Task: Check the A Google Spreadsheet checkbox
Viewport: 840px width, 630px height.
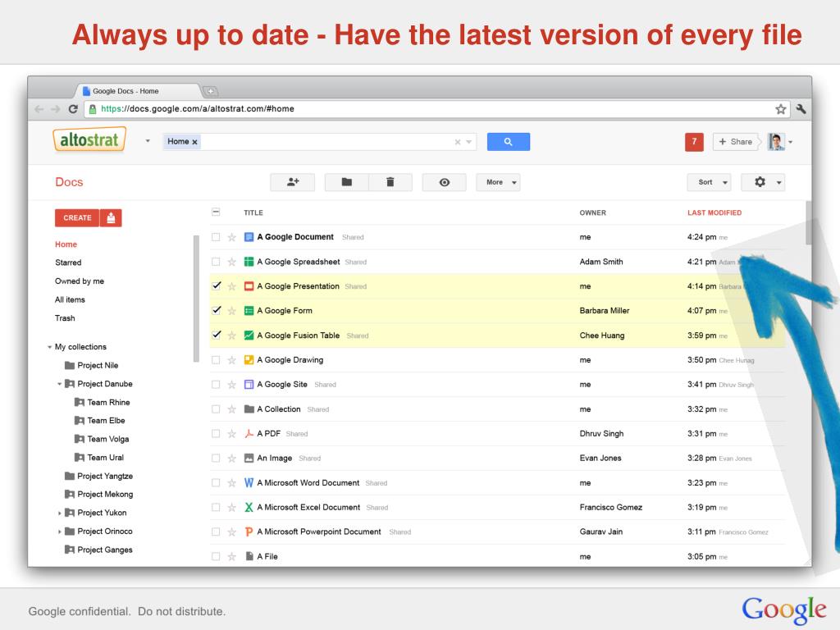Action: 216,262
